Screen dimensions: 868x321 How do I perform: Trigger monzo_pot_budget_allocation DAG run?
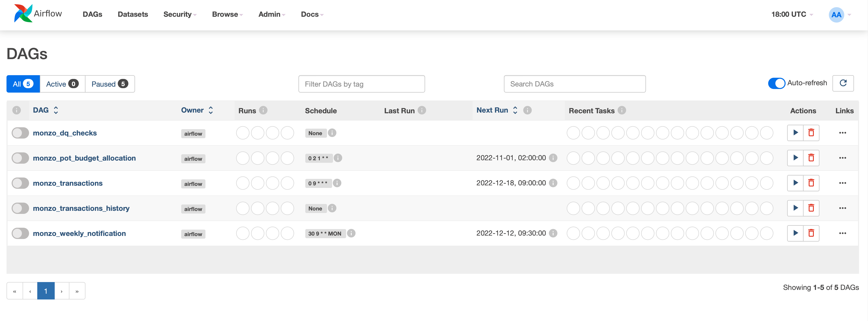coord(795,158)
